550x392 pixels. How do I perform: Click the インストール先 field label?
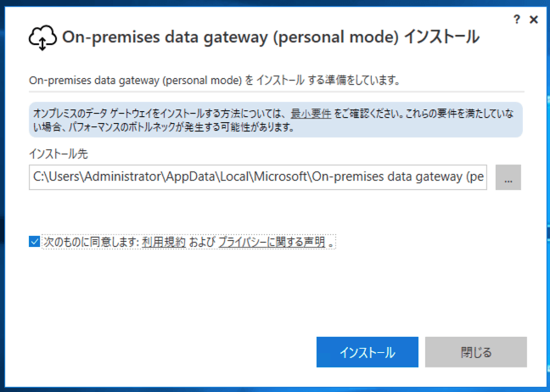[58, 154]
